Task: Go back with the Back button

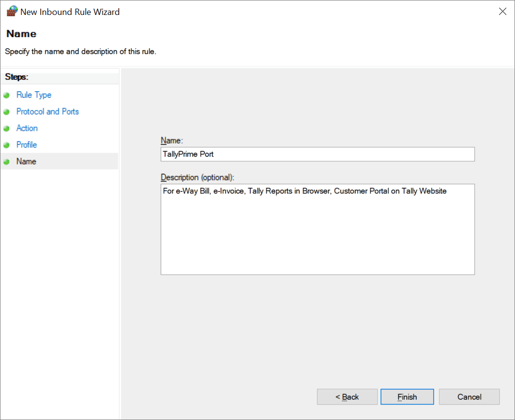Action: pyautogui.click(x=347, y=397)
